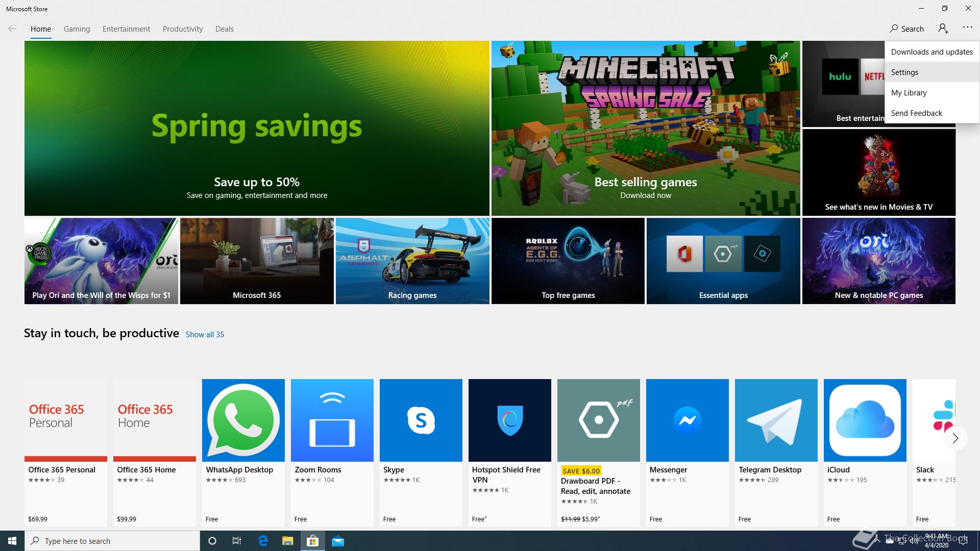Click the taskbar search box
980x551 pixels.
pyautogui.click(x=112, y=541)
